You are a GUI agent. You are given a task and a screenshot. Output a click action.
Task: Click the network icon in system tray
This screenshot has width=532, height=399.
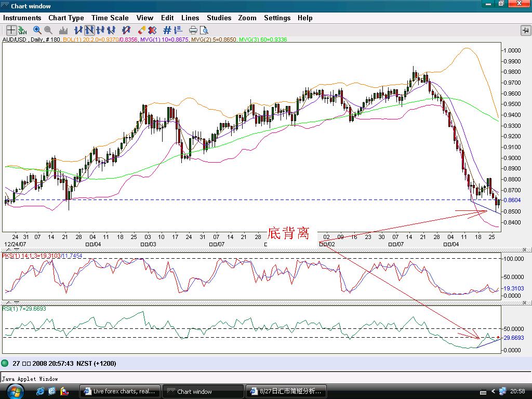point(502,391)
